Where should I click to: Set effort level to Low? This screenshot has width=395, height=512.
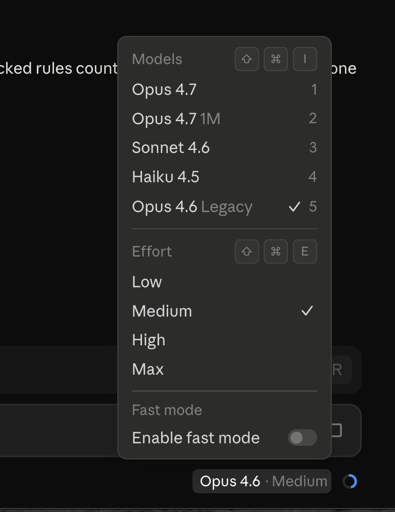coord(224,282)
